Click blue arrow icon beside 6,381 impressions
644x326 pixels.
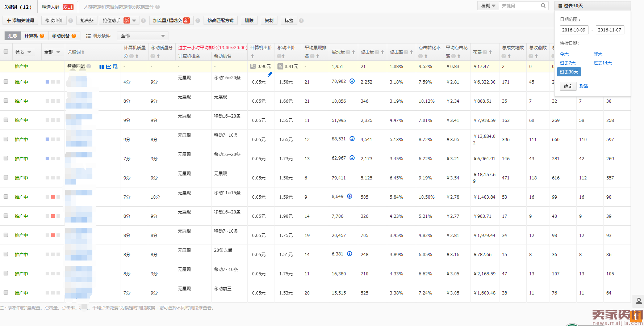[350, 254]
